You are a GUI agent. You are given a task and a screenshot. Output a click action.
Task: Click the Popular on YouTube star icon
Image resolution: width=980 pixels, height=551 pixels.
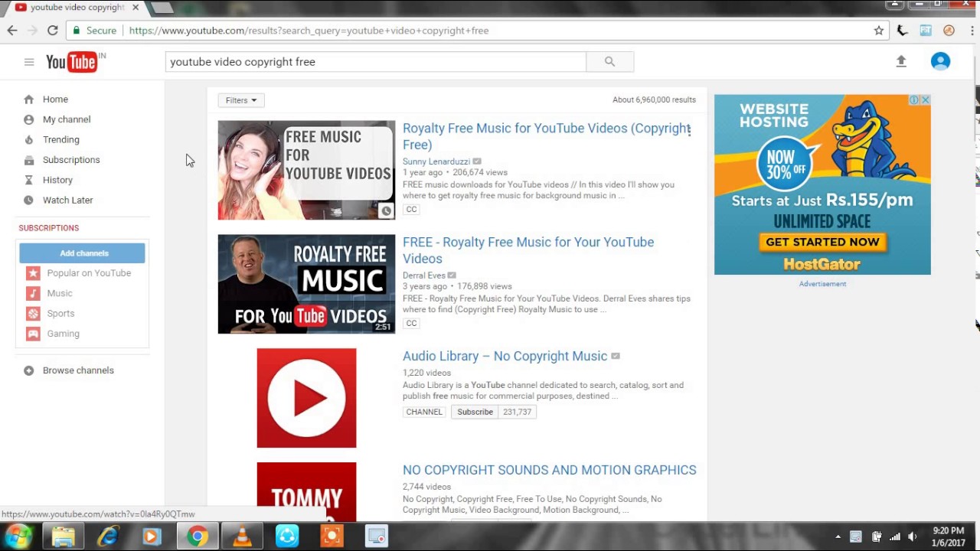(33, 273)
